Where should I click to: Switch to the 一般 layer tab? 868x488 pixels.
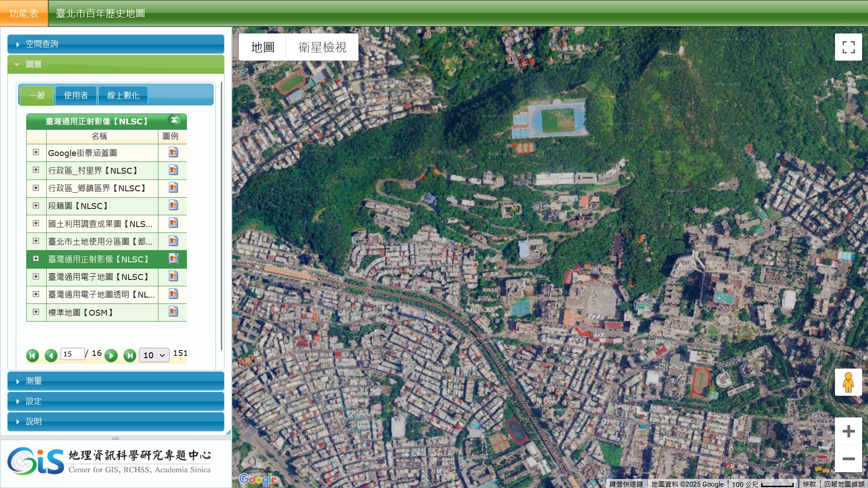coord(37,95)
